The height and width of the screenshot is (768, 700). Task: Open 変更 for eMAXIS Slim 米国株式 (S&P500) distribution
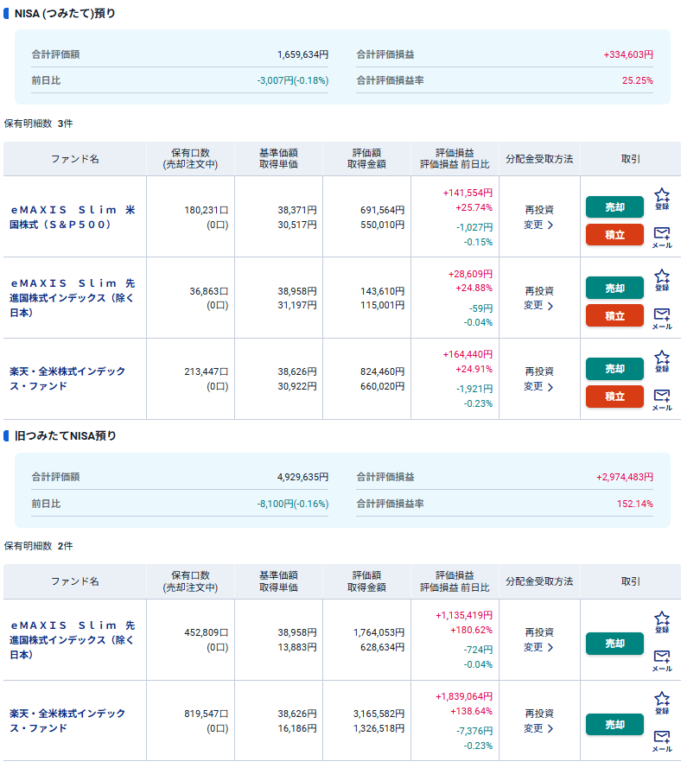538,225
